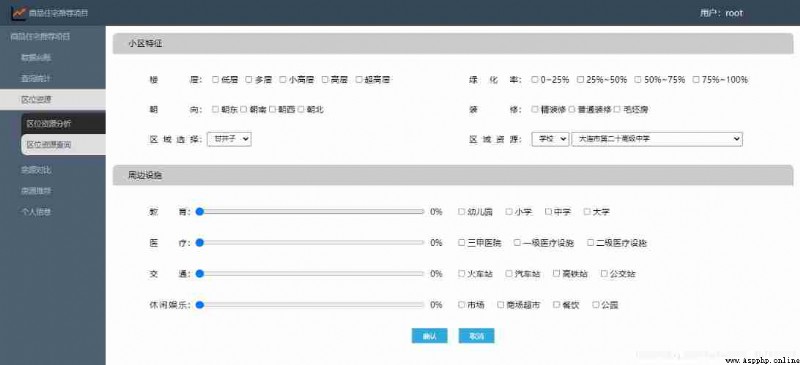Click the blue 取消 cancel button
This screenshot has height=365, width=800.
click(476, 336)
